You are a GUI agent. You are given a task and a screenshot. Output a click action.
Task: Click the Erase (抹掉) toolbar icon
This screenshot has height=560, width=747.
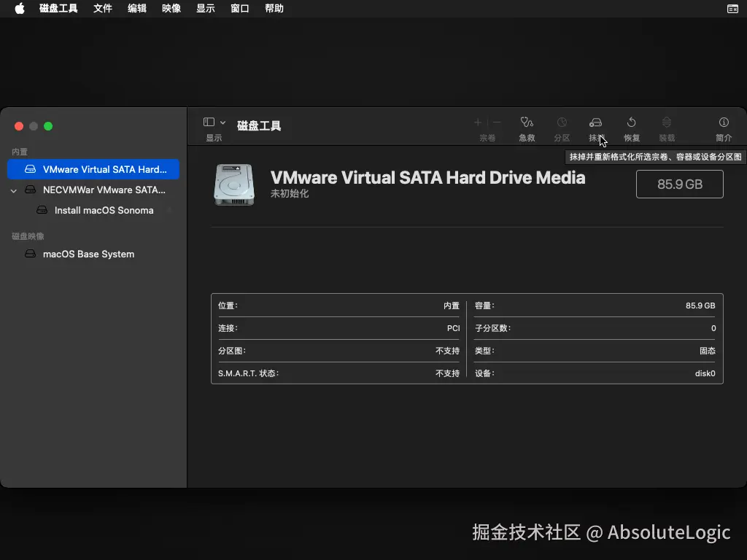(595, 122)
